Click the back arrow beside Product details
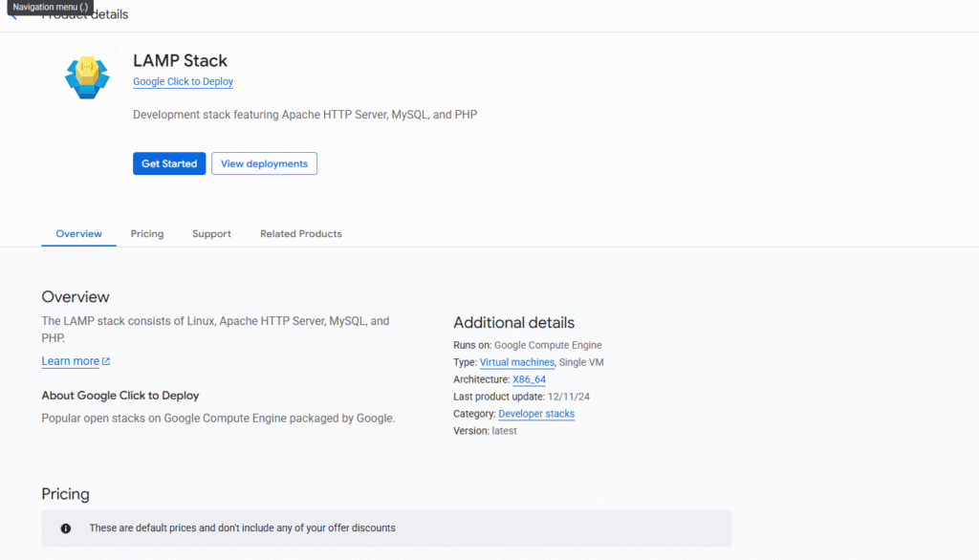979x560 pixels. pos(13,16)
